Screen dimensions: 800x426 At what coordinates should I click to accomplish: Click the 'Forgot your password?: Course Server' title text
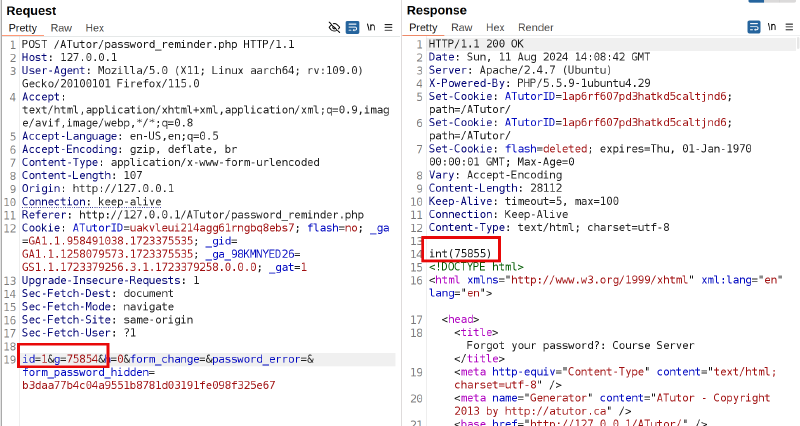(580, 346)
